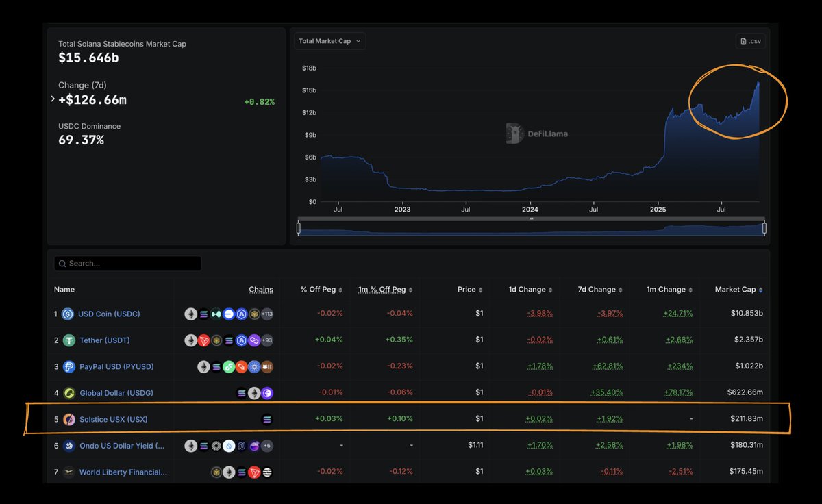822x504 pixels.
Task: Click BSC chain icon in USDC row
Action: click(x=254, y=314)
